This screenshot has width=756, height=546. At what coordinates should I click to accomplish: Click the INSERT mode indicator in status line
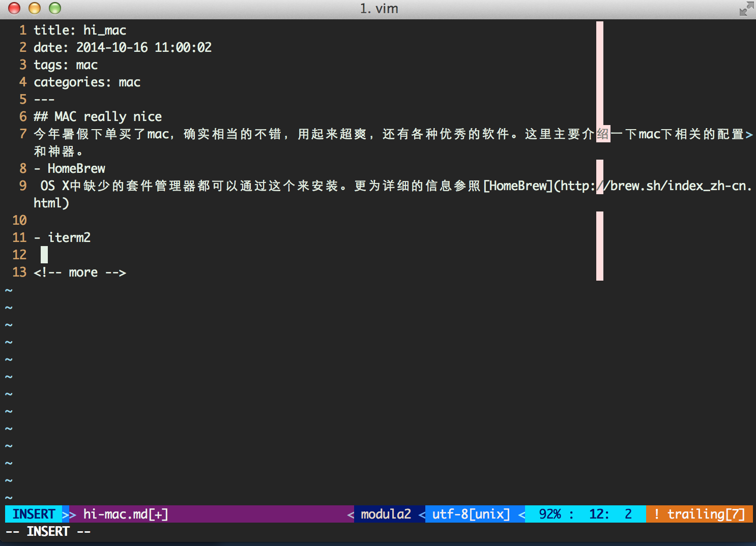34,514
